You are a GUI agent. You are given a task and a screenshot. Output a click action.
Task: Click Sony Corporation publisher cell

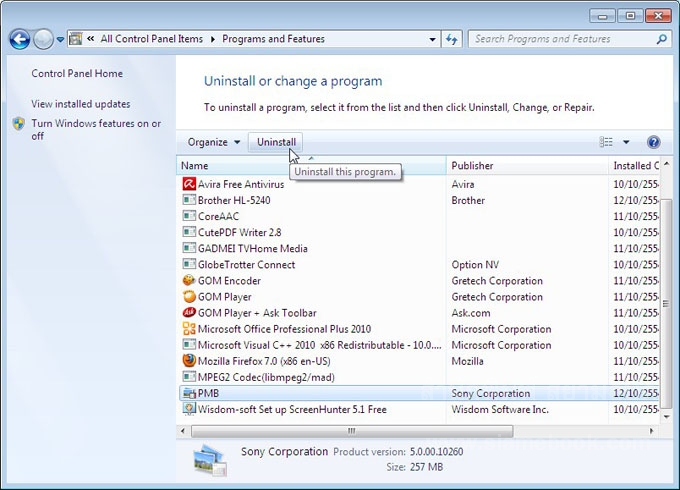[x=490, y=393]
